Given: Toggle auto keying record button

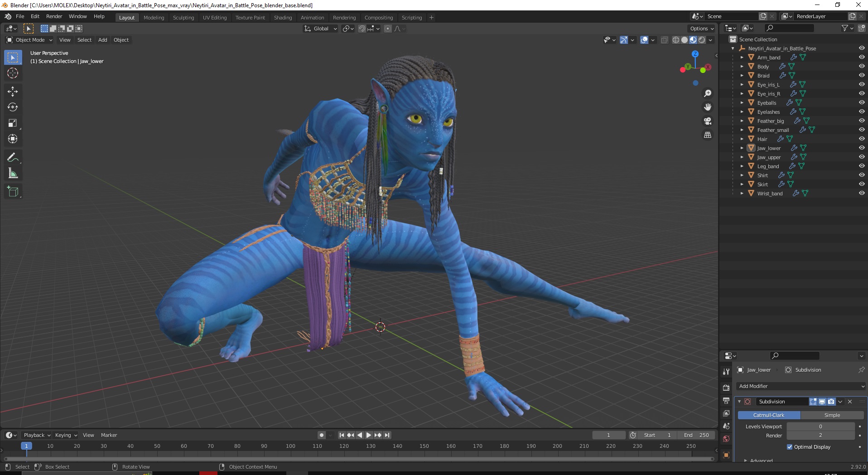Looking at the screenshot, I should click(321, 435).
